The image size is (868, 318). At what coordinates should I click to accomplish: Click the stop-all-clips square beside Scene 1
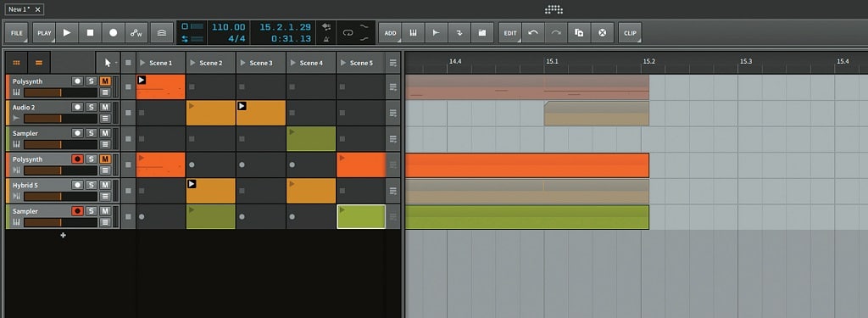click(129, 63)
